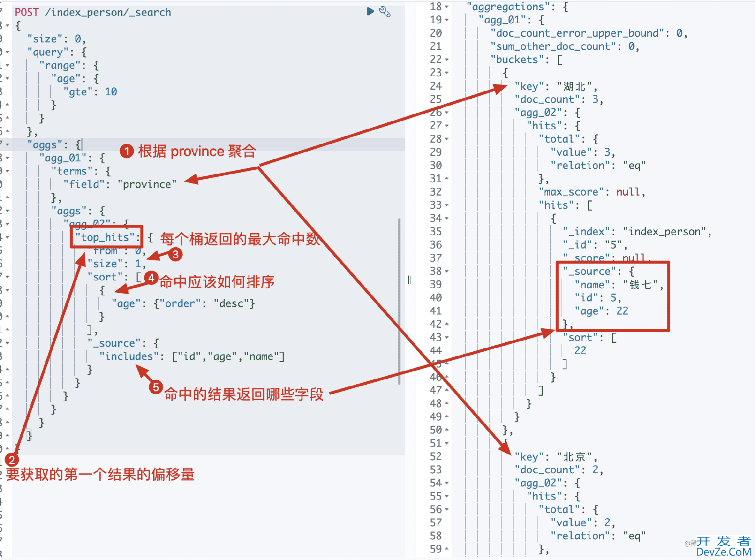This screenshot has height=560, width=755.
Task: Collapse the _source fold arrow at line 38
Action: (447, 271)
